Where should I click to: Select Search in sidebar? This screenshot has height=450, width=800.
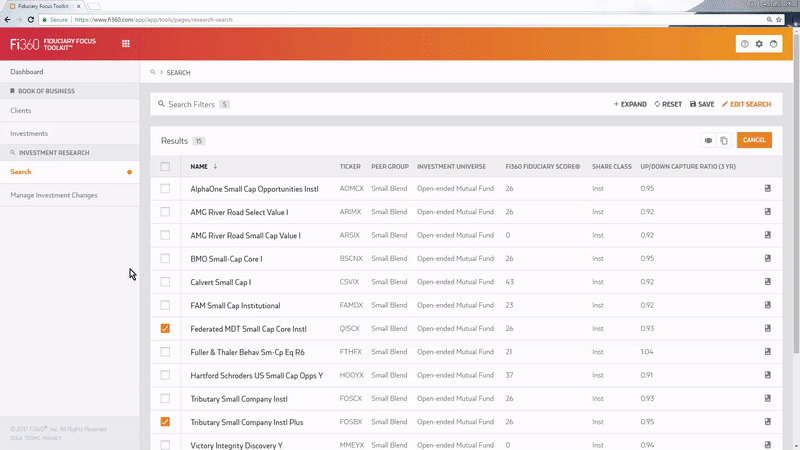[x=20, y=172]
